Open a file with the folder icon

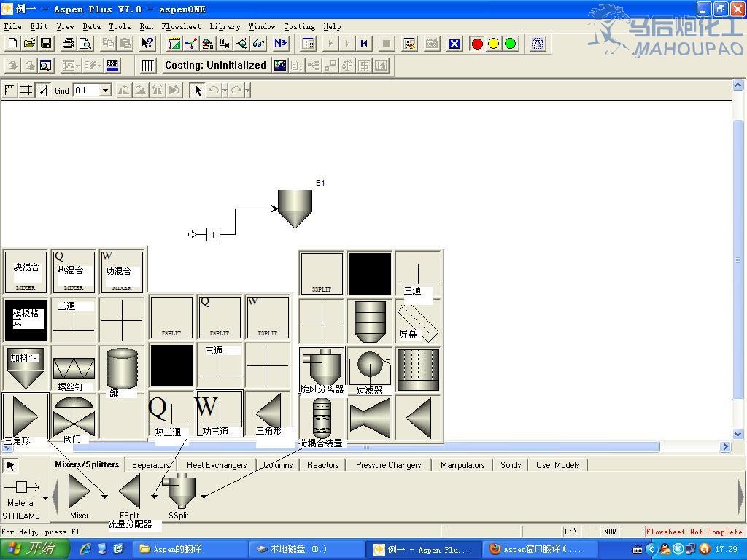(29, 43)
